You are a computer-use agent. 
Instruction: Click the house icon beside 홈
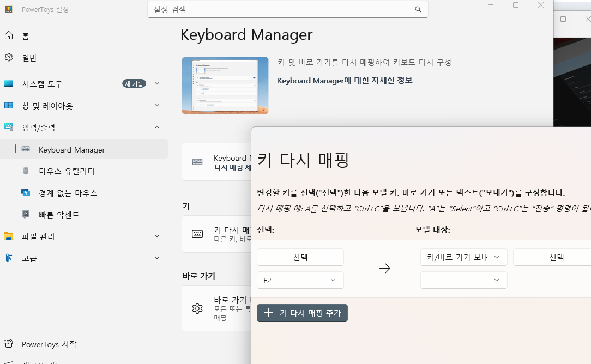(x=9, y=35)
